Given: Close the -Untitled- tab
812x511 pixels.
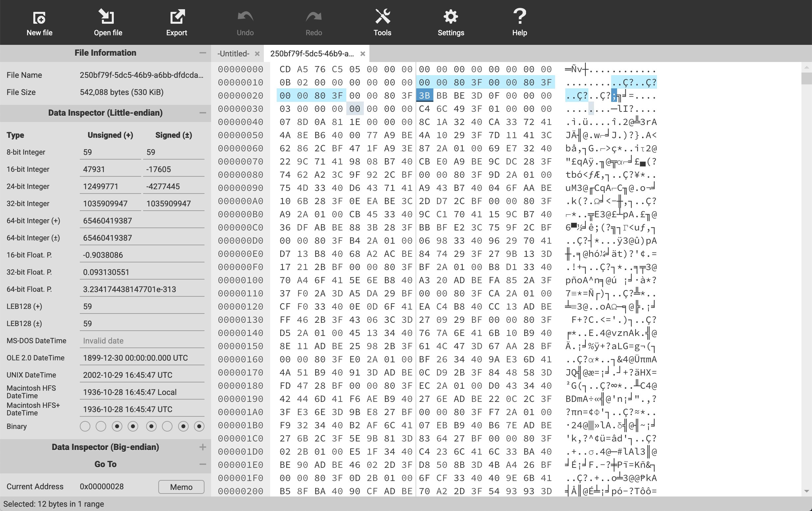Looking at the screenshot, I should point(257,54).
